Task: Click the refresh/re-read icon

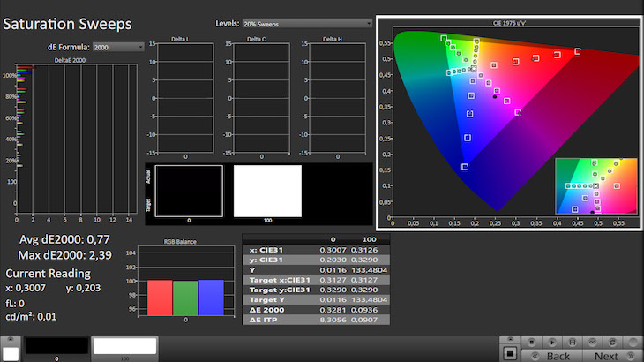Action: [x=612, y=342]
